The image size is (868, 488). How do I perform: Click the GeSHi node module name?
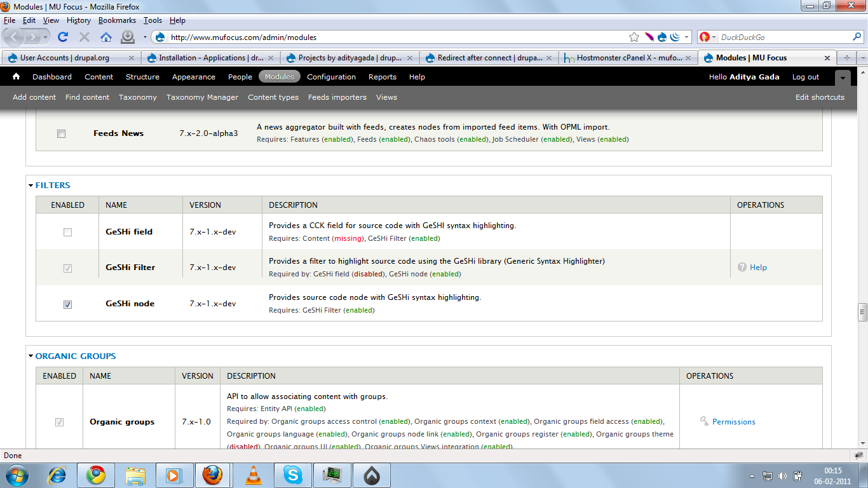point(130,304)
